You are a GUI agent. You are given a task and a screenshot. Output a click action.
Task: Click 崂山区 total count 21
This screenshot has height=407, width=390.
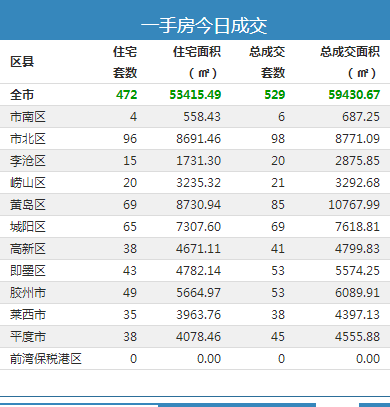click(x=278, y=183)
